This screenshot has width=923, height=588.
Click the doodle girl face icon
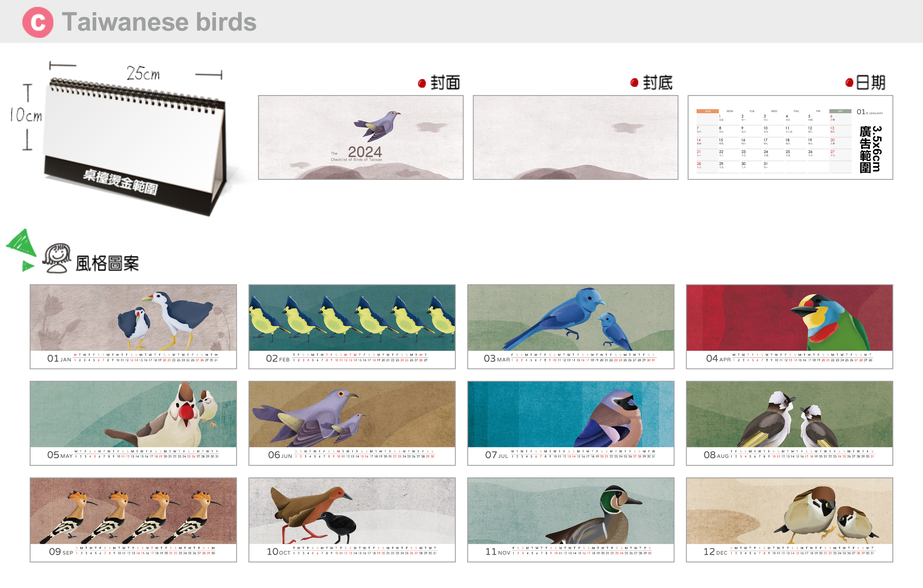point(57,258)
